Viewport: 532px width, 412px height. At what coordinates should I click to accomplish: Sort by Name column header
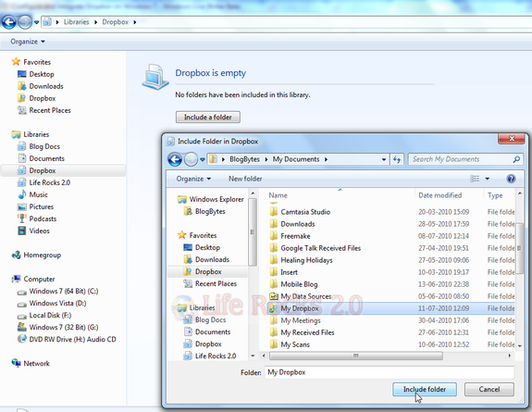coord(278,195)
